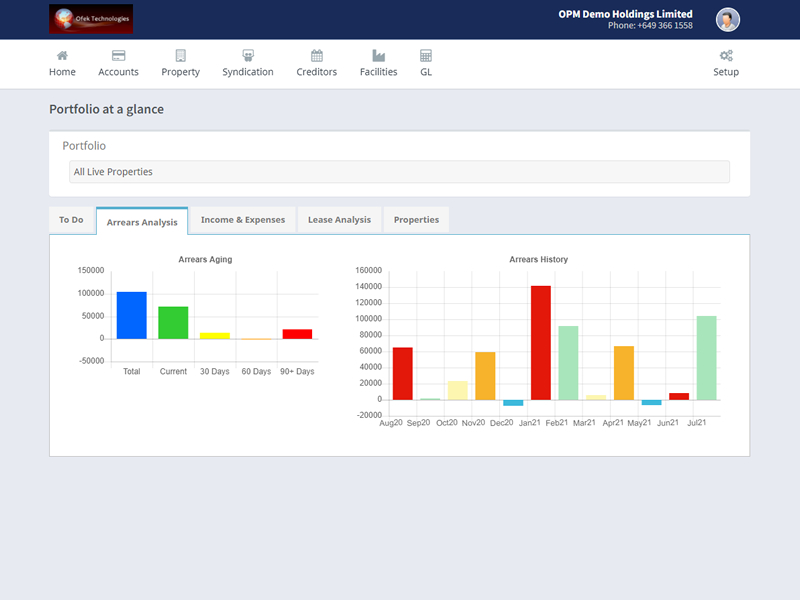Viewport: 800px width, 600px height.
Task: Open the Accounts card icon
Action: [118, 55]
